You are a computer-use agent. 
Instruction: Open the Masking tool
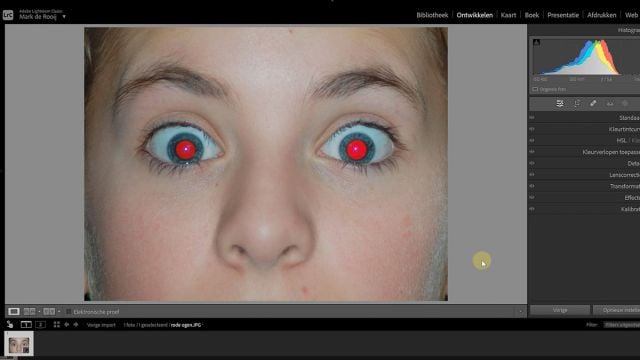tap(625, 104)
